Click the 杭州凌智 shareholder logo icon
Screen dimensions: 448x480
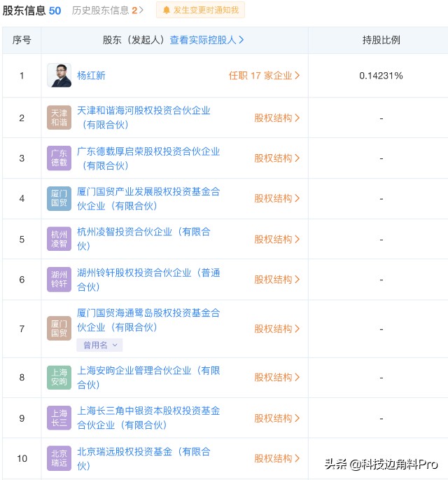pyautogui.click(x=59, y=239)
